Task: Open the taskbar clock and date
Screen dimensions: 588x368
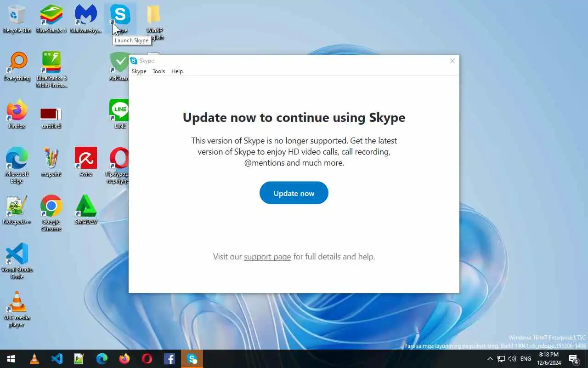Action: point(548,359)
